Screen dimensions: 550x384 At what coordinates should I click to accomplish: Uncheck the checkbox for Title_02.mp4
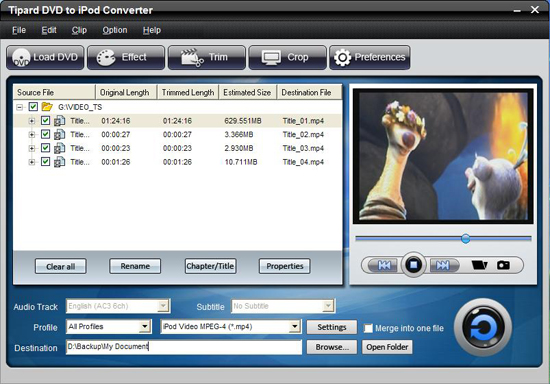(x=45, y=134)
